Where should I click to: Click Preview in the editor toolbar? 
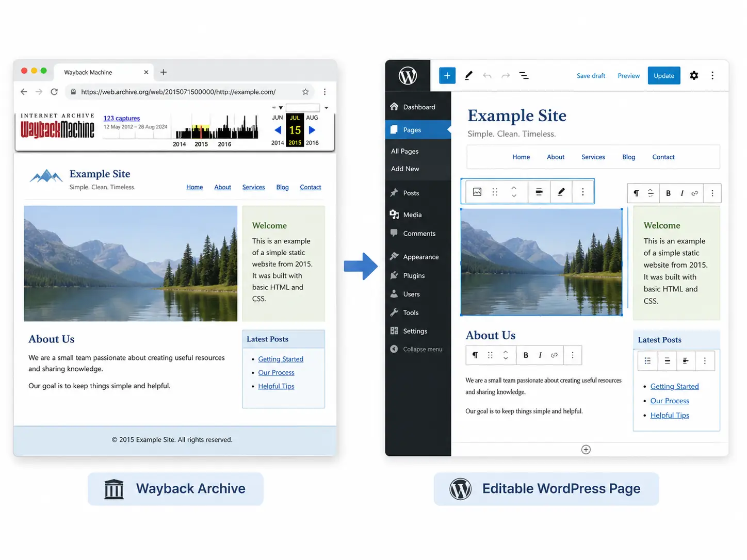628,76
